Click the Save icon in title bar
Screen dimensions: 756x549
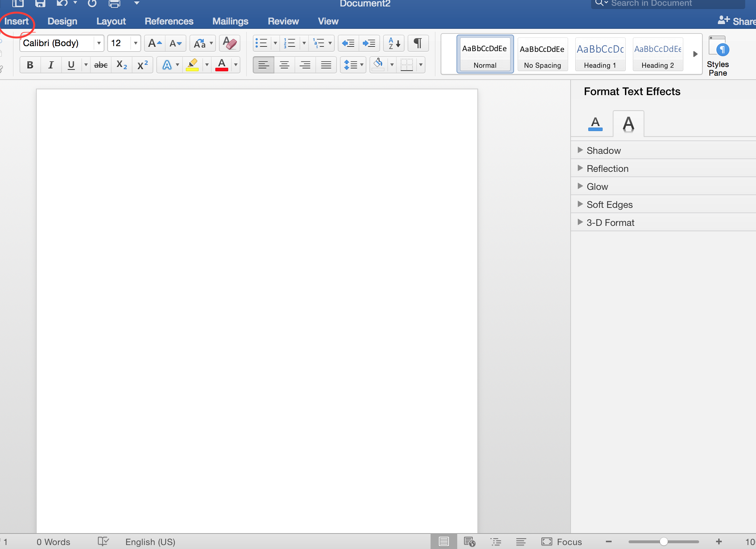click(40, 4)
